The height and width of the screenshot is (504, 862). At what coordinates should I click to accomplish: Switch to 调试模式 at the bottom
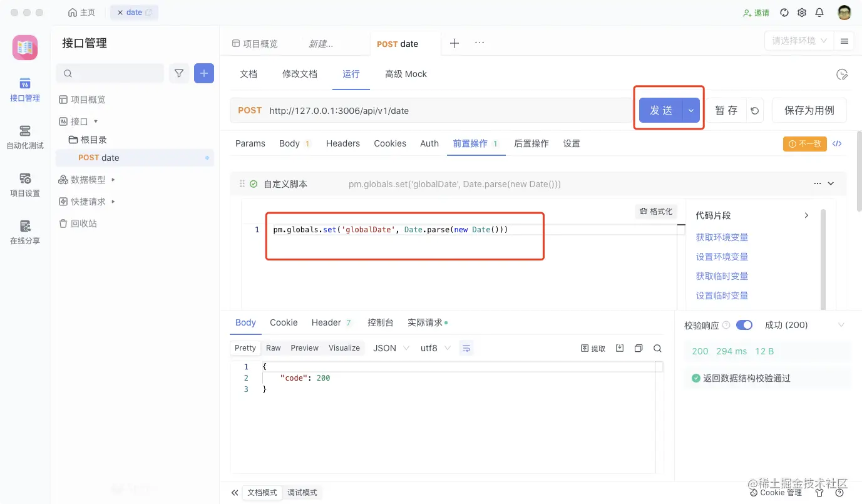[302, 492]
